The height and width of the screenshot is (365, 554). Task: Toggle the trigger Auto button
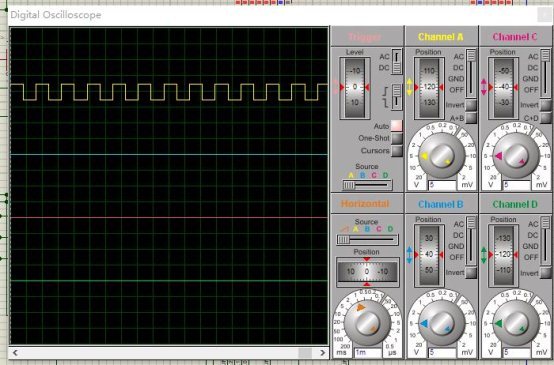coord(397,126)
